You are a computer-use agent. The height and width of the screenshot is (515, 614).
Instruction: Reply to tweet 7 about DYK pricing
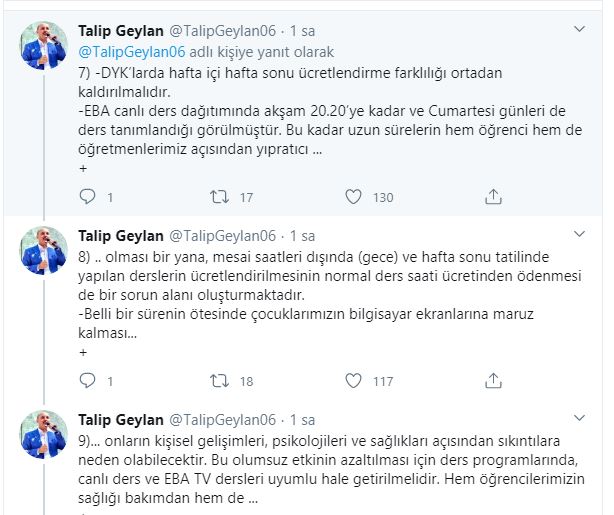pyautogui.click(x=86, y=197)
